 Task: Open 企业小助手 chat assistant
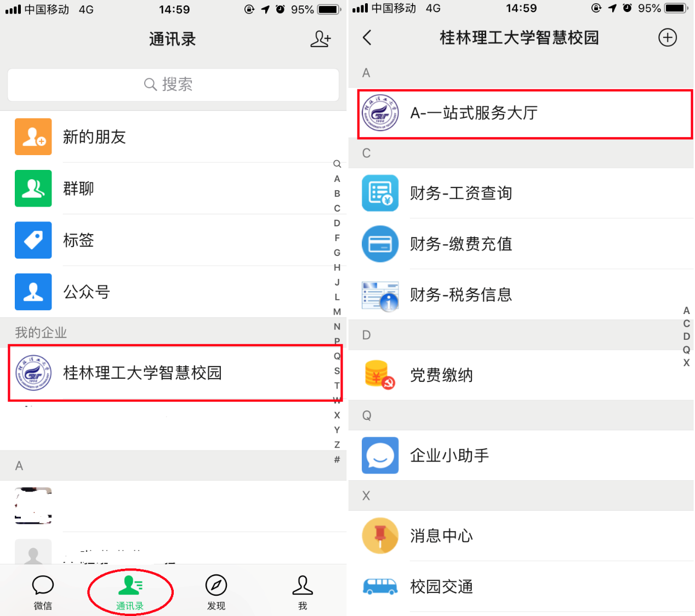(x=521, y=455)
